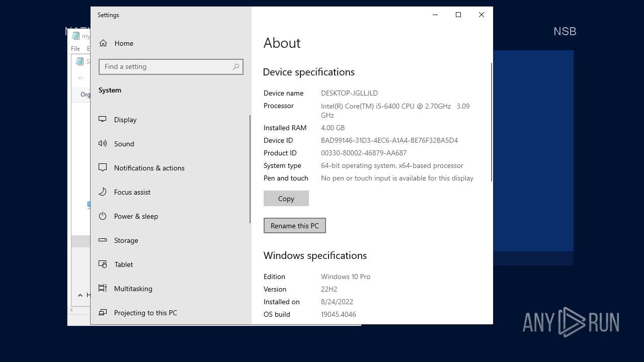644x362 pixels.
Task: Select device name value DESKTOP-JGLLJLD
Action: click(349, 93)
